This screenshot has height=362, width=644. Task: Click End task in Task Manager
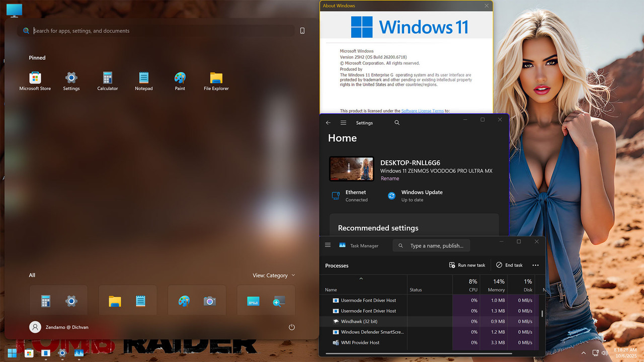click(509, 265)
